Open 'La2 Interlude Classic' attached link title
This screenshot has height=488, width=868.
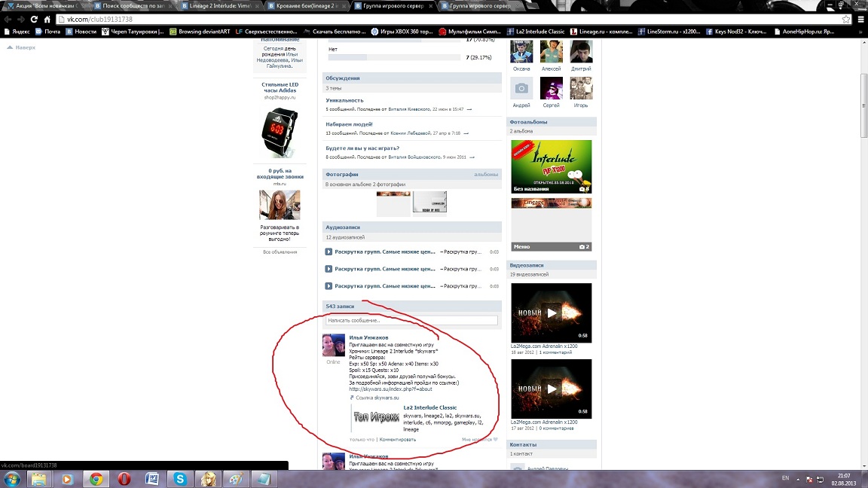pyautogui.click(x=429, y=407)
